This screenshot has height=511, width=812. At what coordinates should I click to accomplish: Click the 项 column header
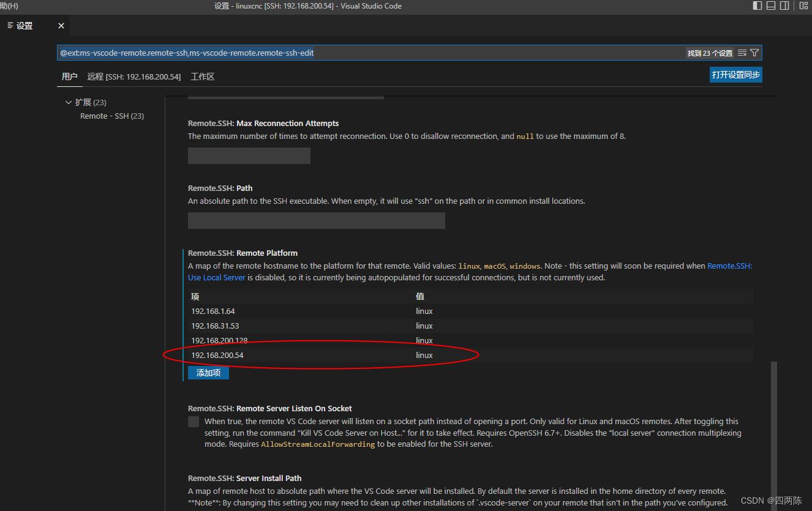tap(195, 296)
